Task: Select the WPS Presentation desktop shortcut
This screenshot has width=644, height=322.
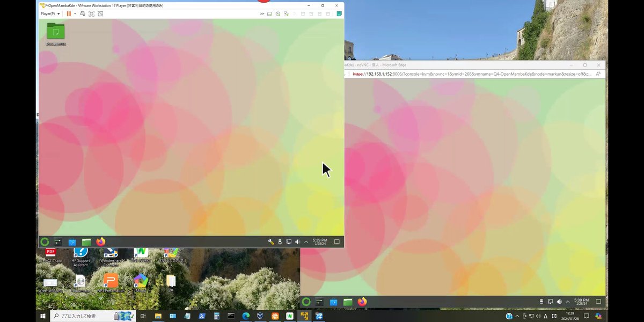Action: click(111, 283)
